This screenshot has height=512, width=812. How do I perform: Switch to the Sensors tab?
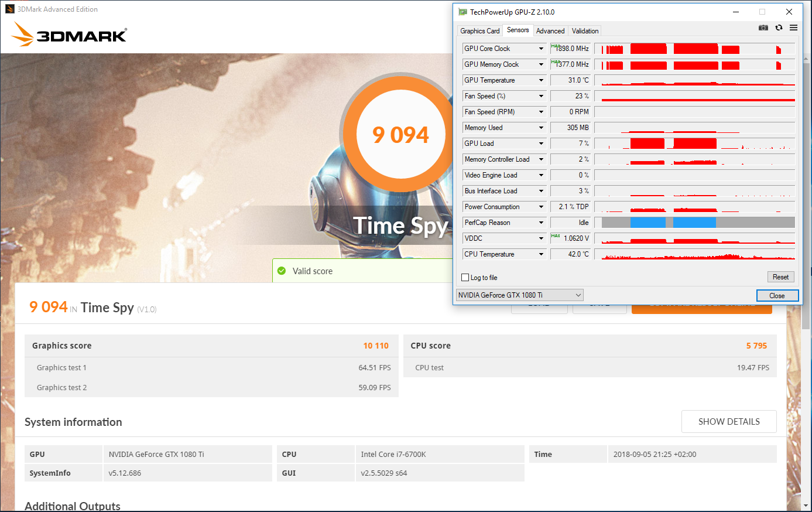click(518, 30)
